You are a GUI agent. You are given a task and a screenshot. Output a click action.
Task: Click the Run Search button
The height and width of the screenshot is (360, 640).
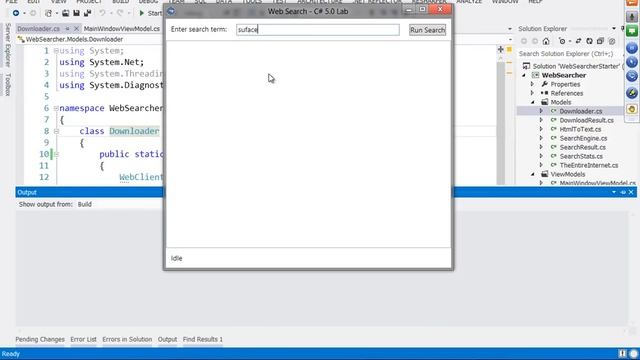pyautogui.click(x=427, y=30)
